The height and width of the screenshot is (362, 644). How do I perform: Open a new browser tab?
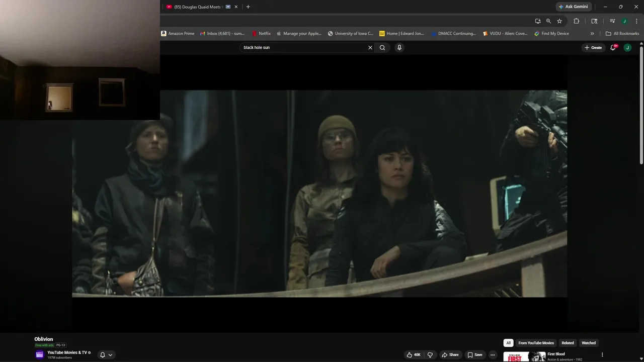[x=248, y=7]
